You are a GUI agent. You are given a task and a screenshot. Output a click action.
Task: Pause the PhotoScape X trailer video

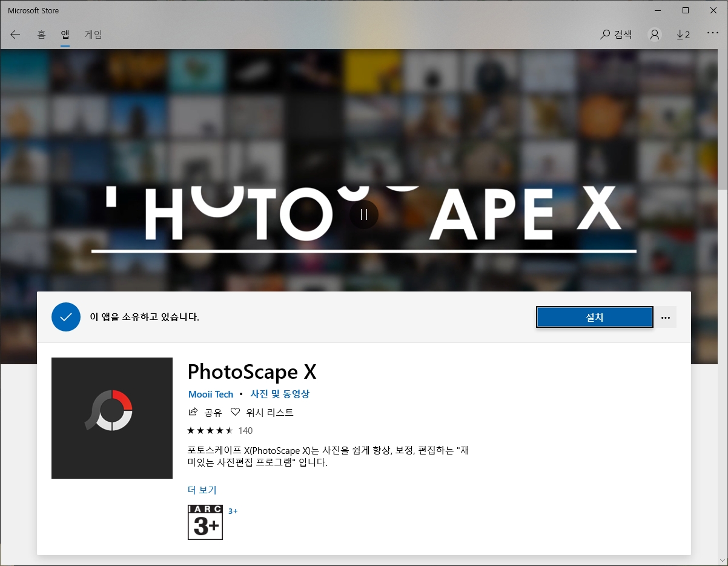click(x=364, y=214)
